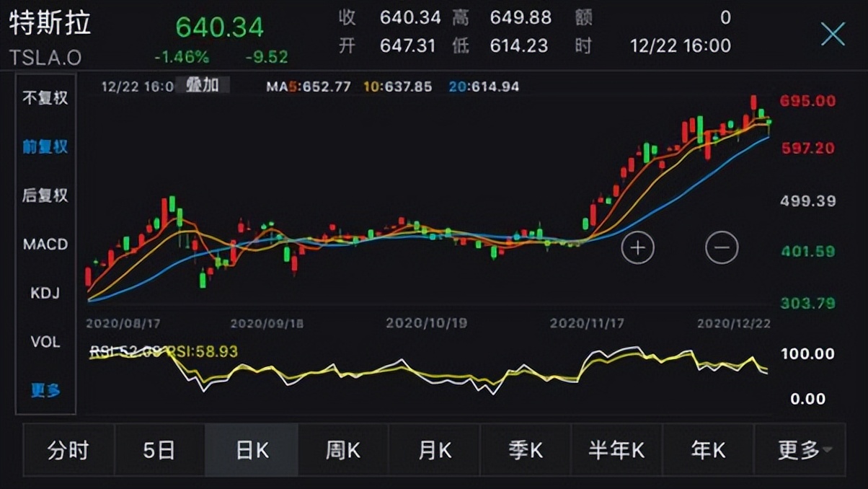868x489 pixels.
Task: Select 后复权 price adjustment option
Action: coord(45,195)
